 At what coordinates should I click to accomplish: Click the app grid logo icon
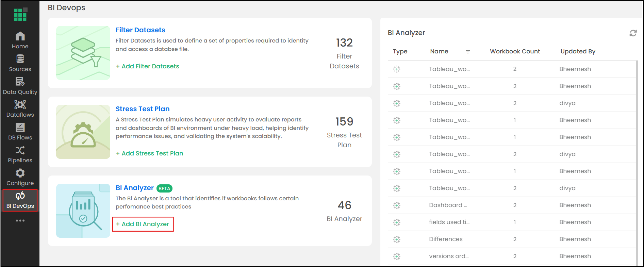[20, 15]
